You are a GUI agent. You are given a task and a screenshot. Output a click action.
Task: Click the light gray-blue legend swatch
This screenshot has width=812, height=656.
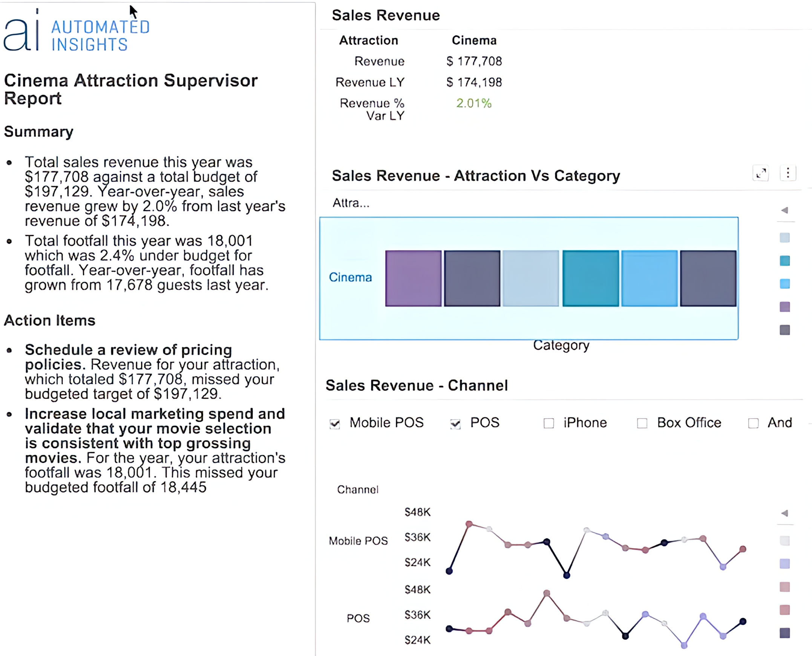point(785,238)
